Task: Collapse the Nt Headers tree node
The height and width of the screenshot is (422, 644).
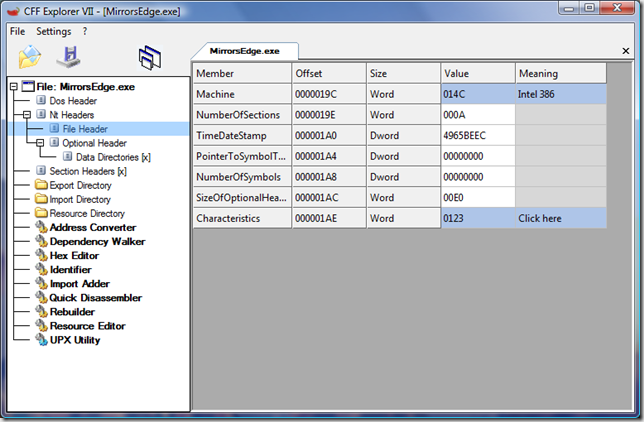Action: [x=27, y=115]
